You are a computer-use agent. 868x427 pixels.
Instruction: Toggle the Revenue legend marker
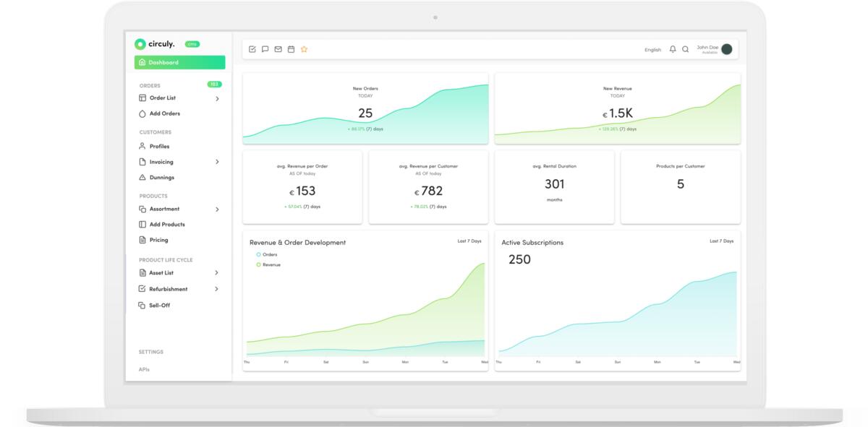coord(258,264)
